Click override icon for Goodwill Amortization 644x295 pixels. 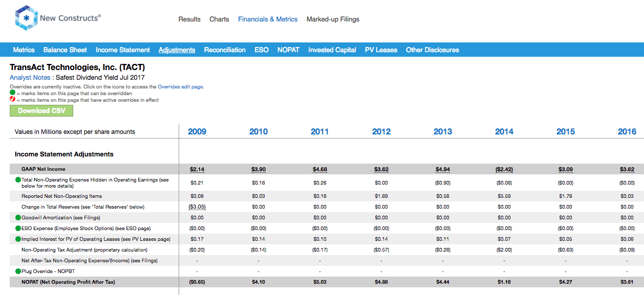18,218
